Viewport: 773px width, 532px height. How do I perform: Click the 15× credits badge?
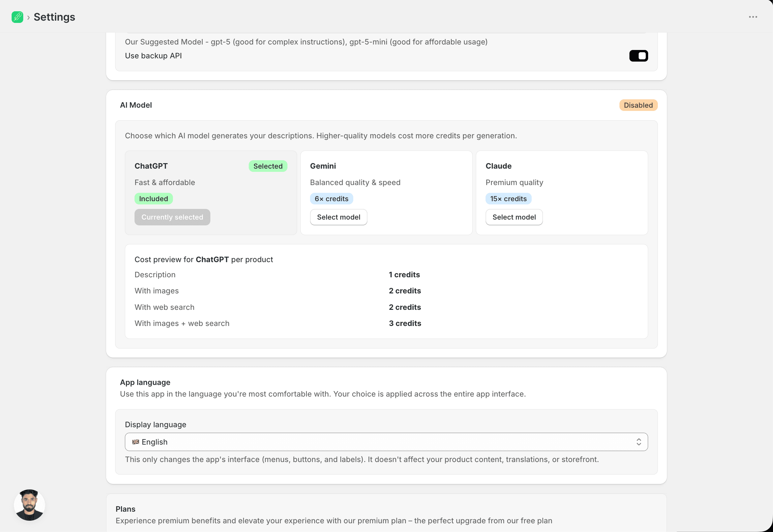click(508, 199)
